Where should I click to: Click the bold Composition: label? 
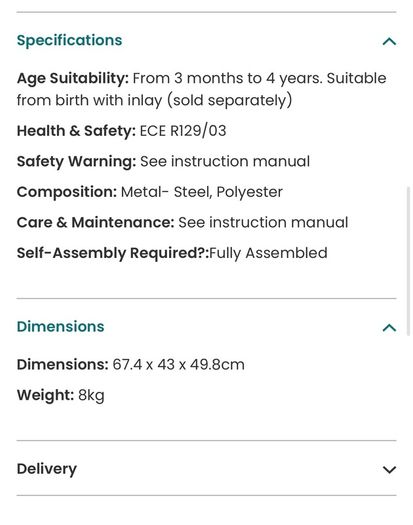point(67,192)
